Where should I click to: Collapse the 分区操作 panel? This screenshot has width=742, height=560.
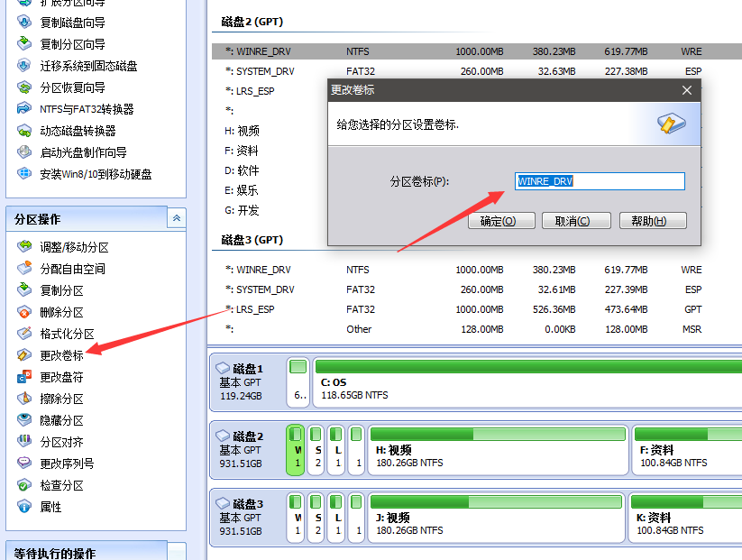[x=177, y=218]
